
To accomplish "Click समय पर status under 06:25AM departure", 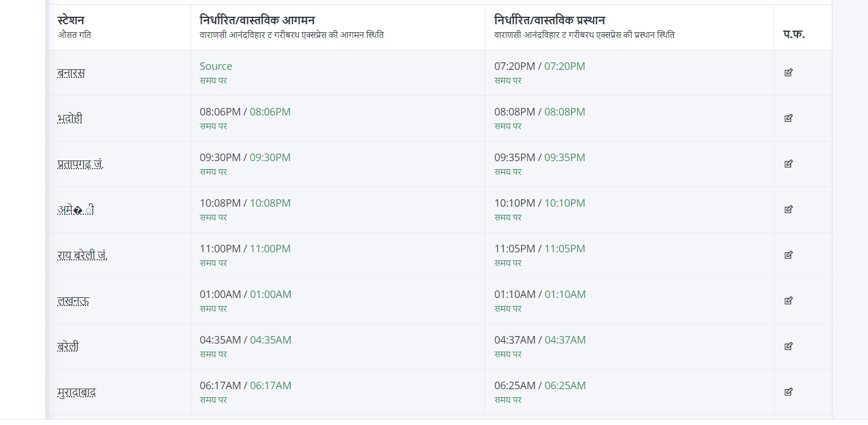I will point(508,400).
